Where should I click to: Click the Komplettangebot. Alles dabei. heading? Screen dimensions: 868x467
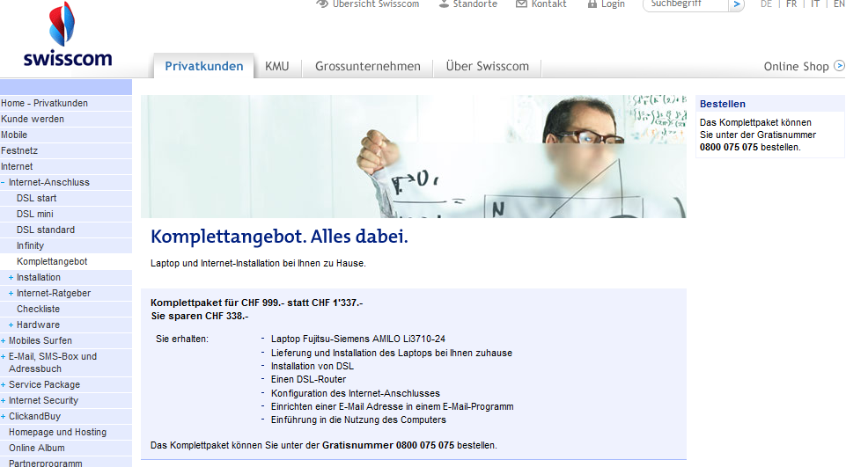(x=279, y=237)
